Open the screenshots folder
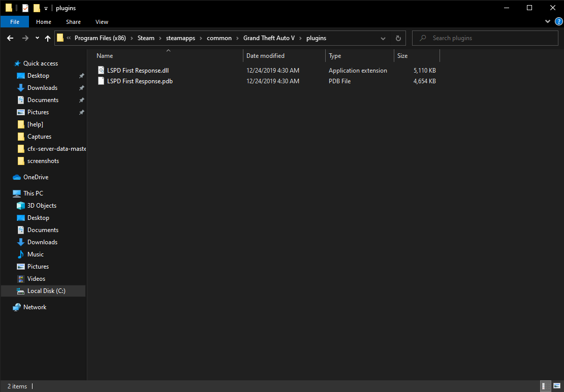 [x=43, y=161]
